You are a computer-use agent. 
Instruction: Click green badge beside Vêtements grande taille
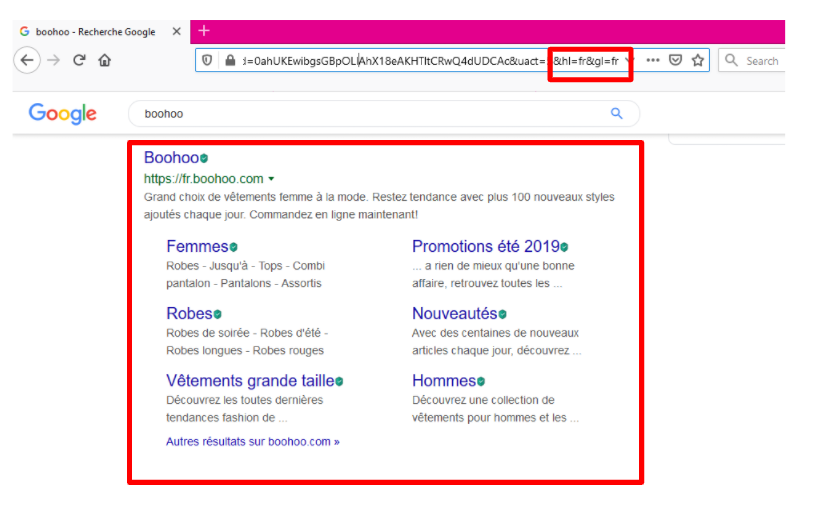point(339,381)
